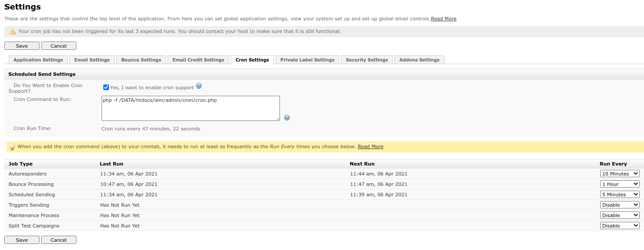The image size is (644, 250).
Task: Click the Triggers Sending job label
Action: [x=29, y=205]
